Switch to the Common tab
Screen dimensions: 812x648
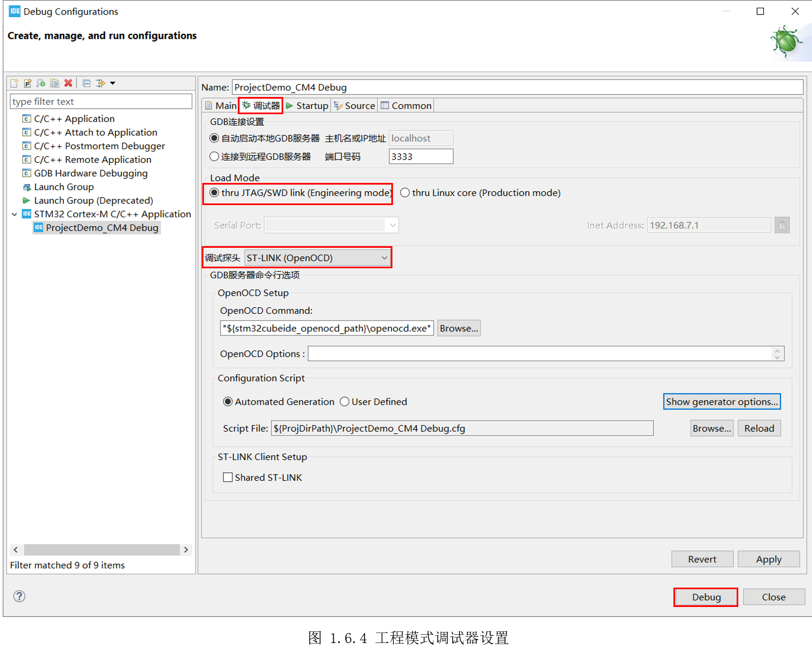406,106
